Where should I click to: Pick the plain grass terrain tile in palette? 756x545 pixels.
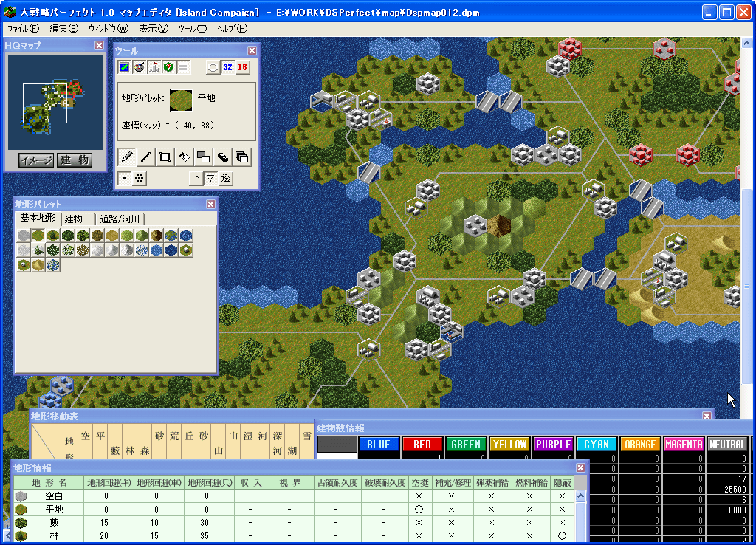click(x=38, y=236)
